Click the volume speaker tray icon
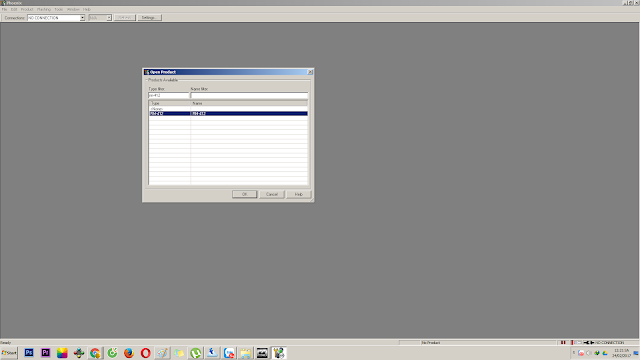Viewport: 640px width, 360px height. 589,353
